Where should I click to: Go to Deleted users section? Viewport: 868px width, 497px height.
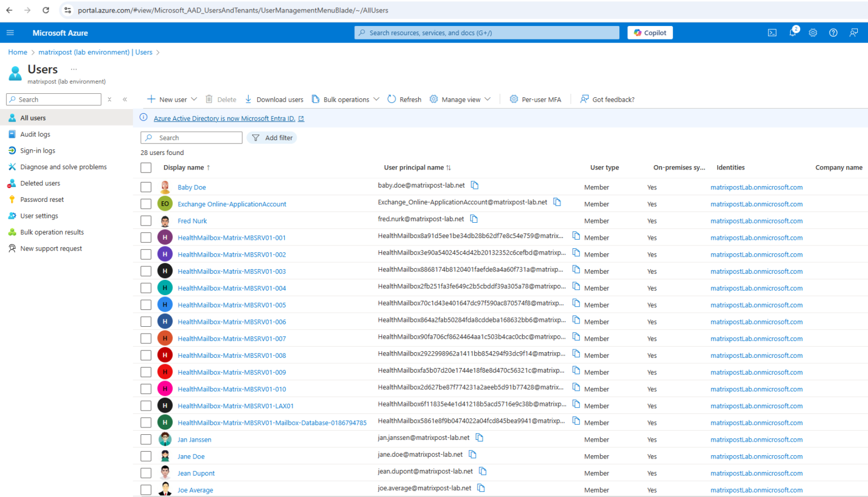click(40, 183)
